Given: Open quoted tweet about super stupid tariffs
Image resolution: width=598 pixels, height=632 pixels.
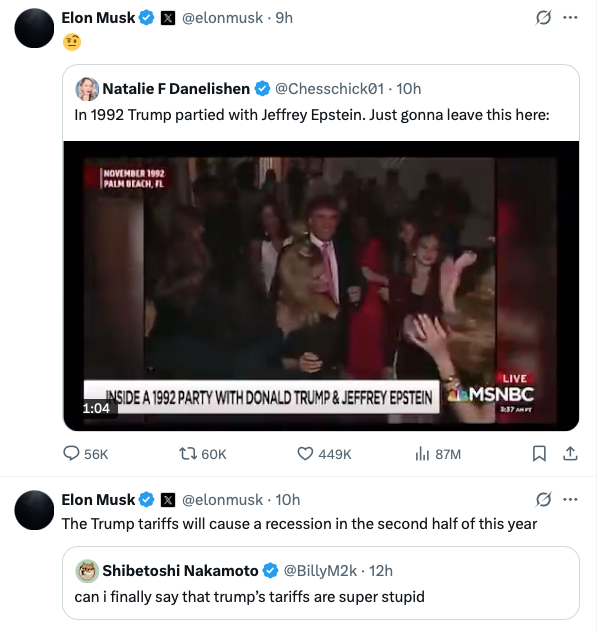Looking at the screenshot, I should [x=321, y=583].
